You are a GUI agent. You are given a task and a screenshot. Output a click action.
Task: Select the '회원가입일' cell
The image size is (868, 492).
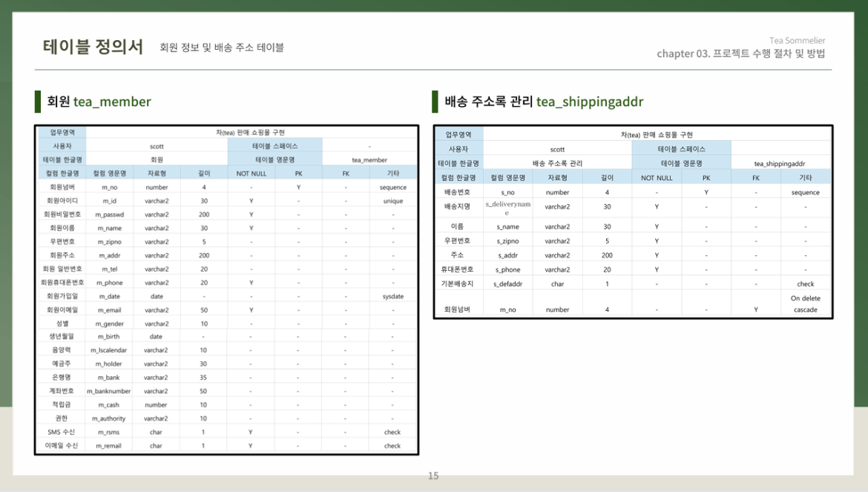tap(62, 296)
